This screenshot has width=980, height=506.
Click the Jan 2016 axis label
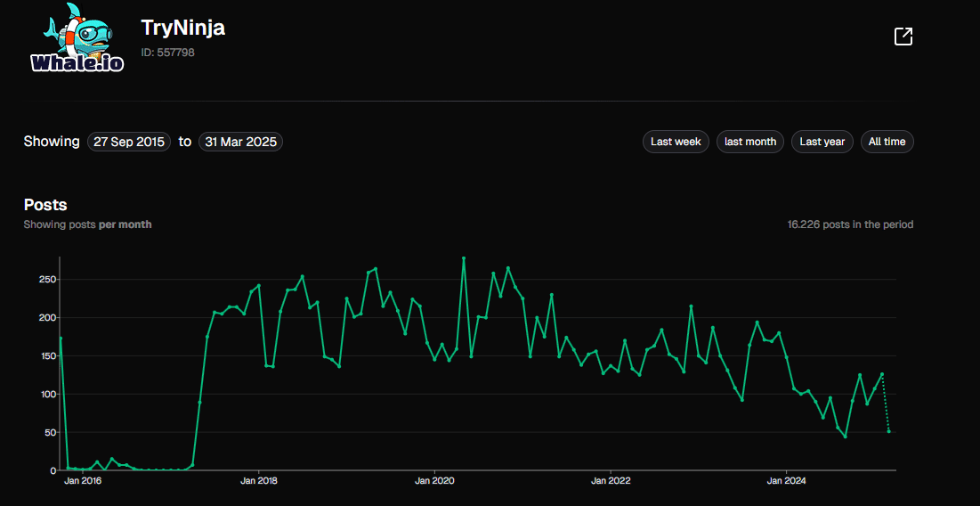pos(83,481)
